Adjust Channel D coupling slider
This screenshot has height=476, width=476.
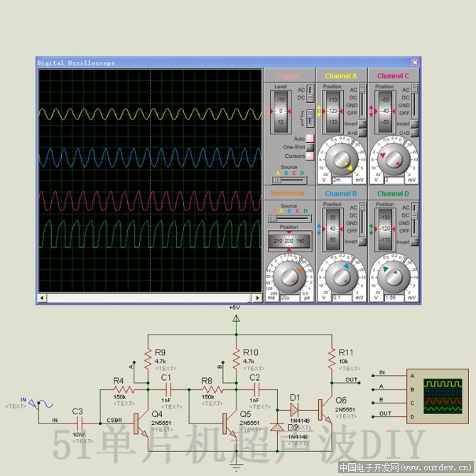(x=414, y=220)
